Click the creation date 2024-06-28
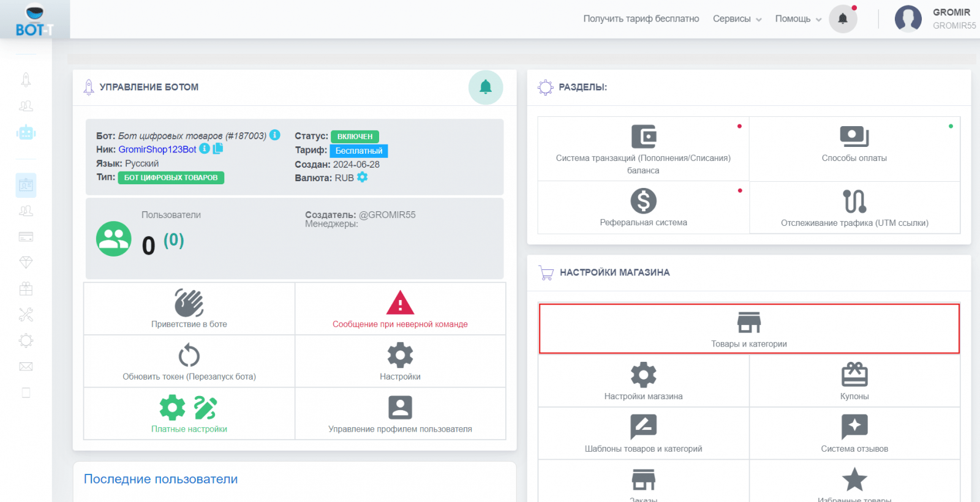Viewport: 980px width, 502px height. 356,165
